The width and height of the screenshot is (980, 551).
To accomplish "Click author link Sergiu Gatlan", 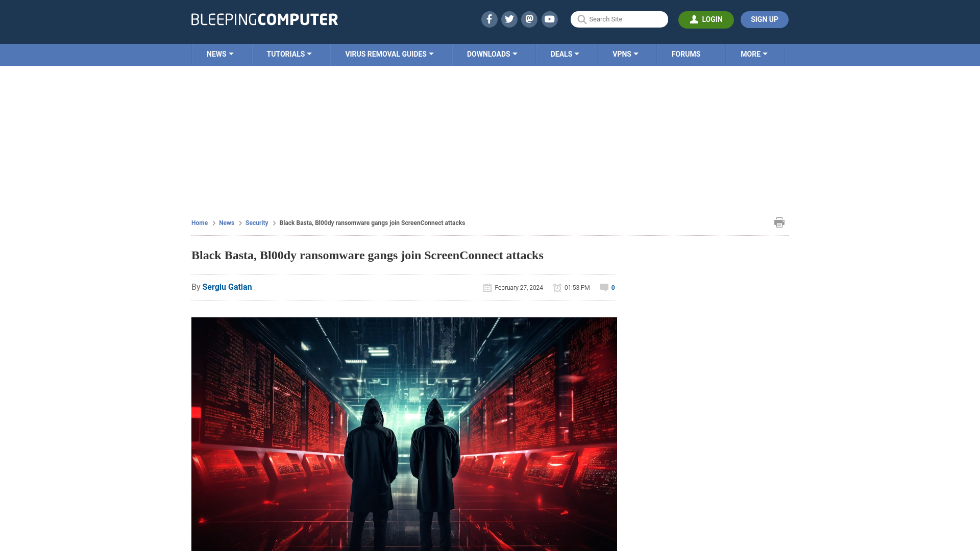I will coord(227,287).
